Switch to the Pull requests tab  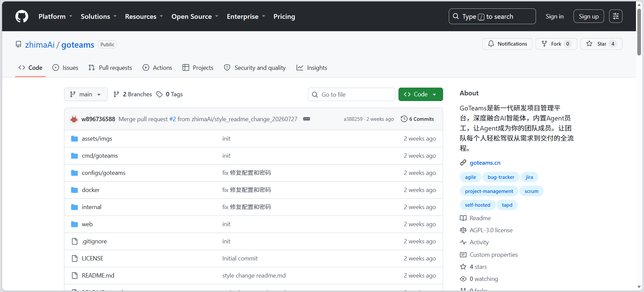(110, 67)
